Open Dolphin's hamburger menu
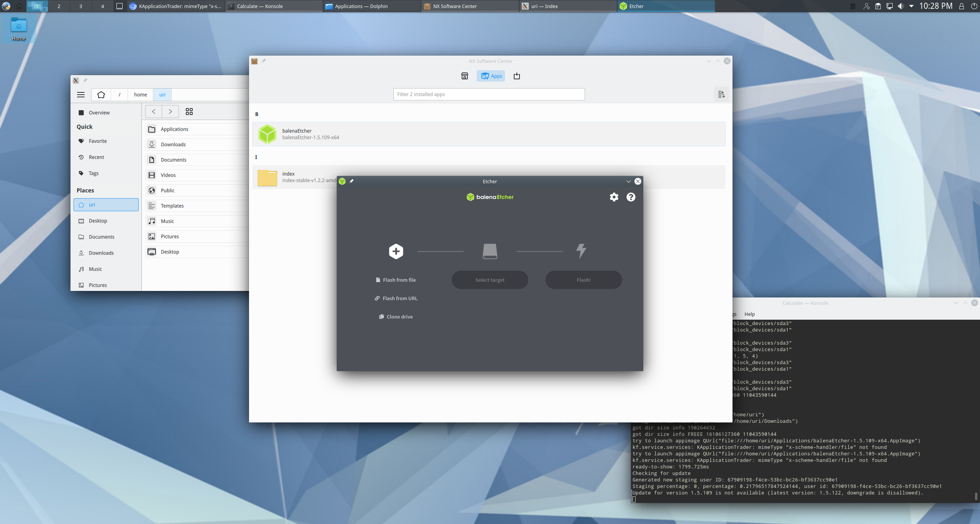The height and width of the screenshot is (524, 980). (81, 94)
